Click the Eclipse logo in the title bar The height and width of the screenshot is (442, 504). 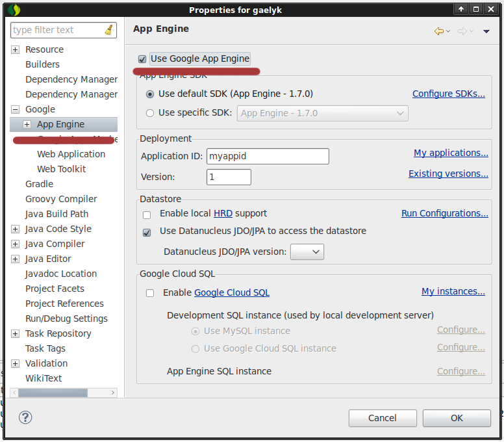[14, 10]
